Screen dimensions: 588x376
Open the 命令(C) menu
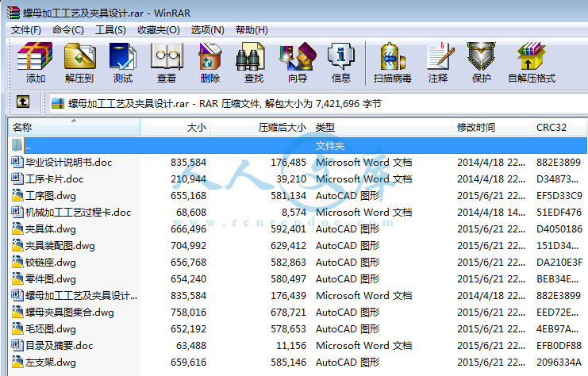pos(68,30)
